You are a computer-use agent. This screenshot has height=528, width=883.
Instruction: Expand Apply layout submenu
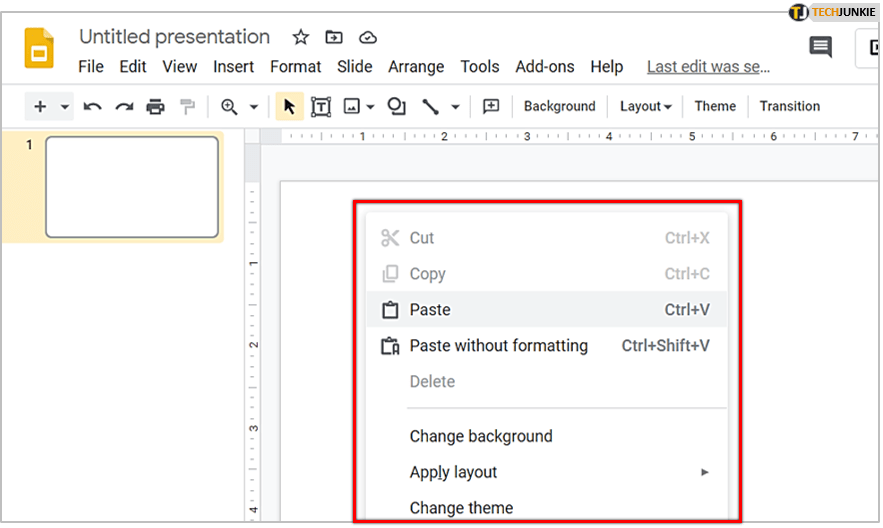(x=704, y=472)
